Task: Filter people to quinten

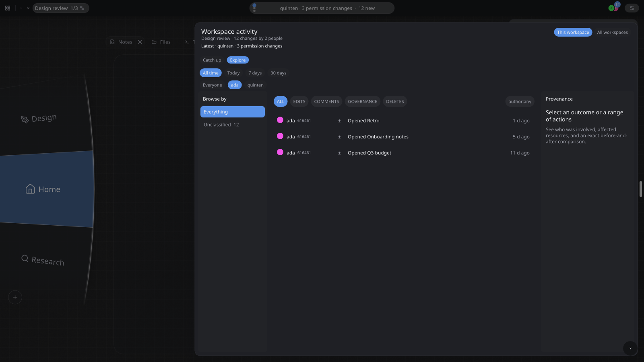Action: click(256, 85)
